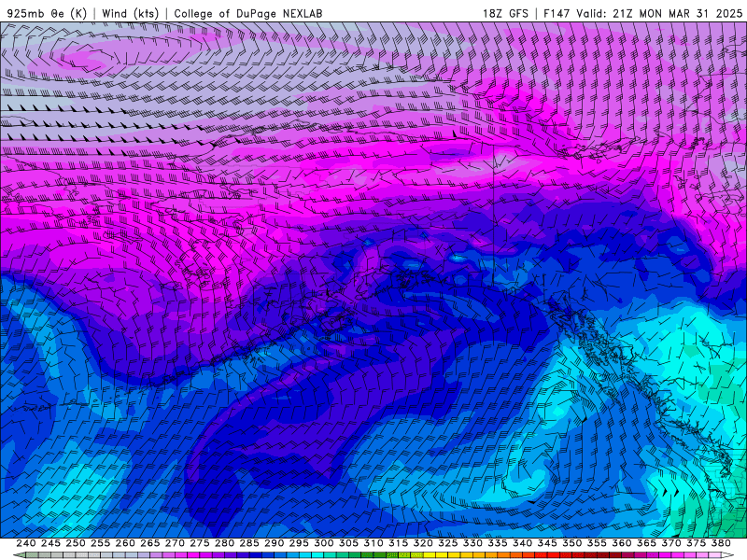747x560 pixels.
Task: Click the cyan swatch in the color bar
Action: click(317, 554)
